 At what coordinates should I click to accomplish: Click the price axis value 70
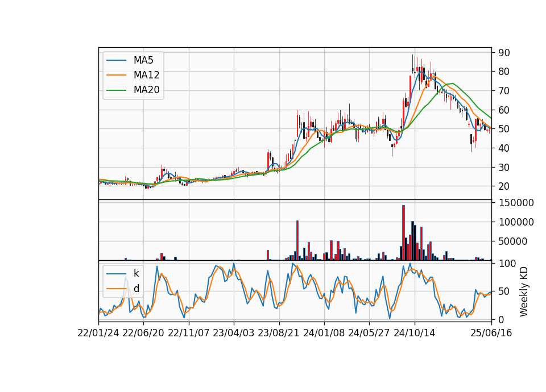coord(504,91)
